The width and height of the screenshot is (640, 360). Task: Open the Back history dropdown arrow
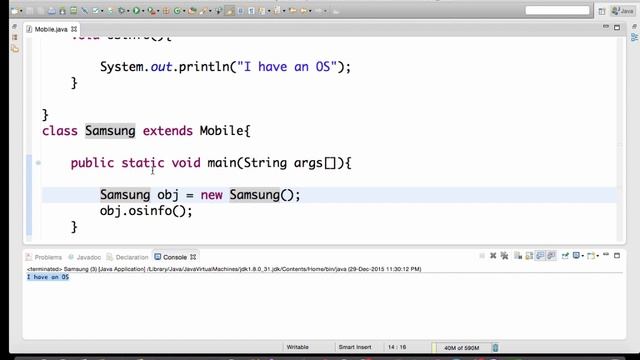(310, 11)
